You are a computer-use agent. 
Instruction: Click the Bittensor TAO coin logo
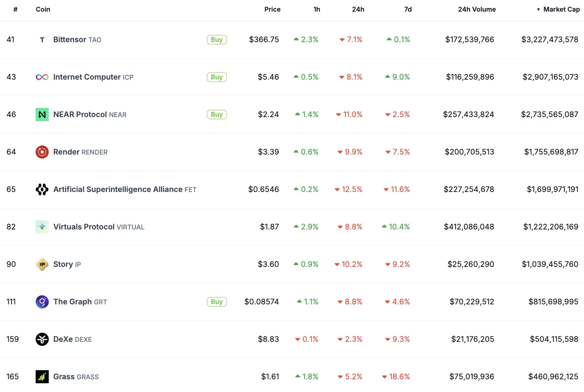tap(42, 40)
